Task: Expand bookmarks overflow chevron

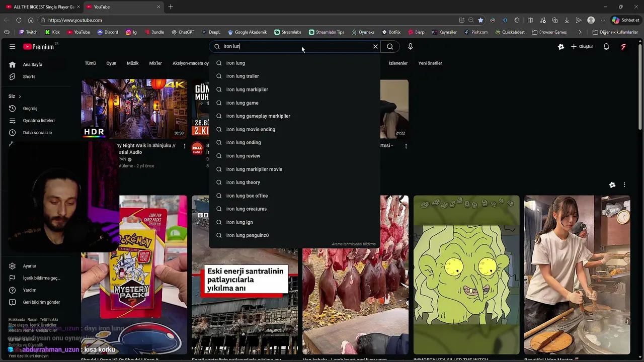Action: [x=580, y=32]
